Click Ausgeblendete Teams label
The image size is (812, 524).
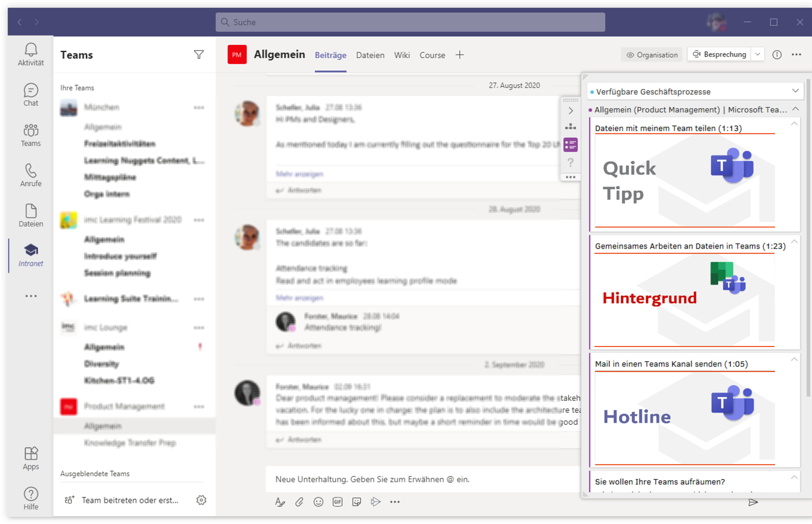pos(95,473)
